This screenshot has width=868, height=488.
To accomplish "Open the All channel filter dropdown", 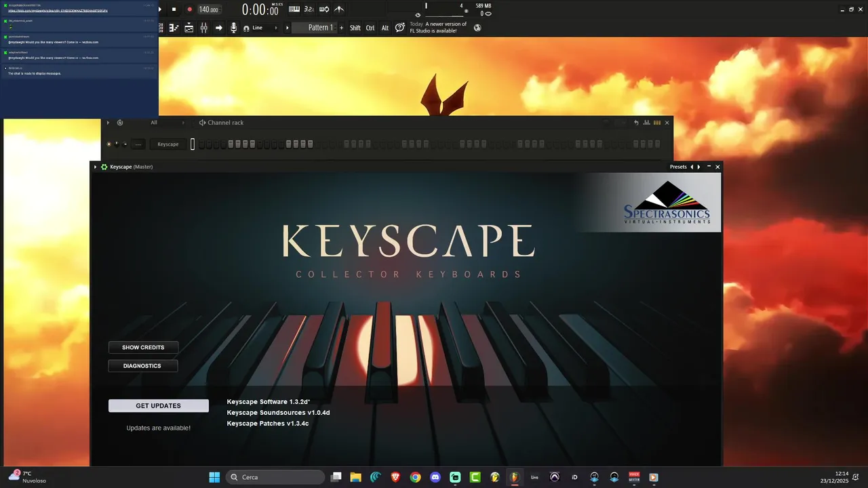I will (167, 123).
